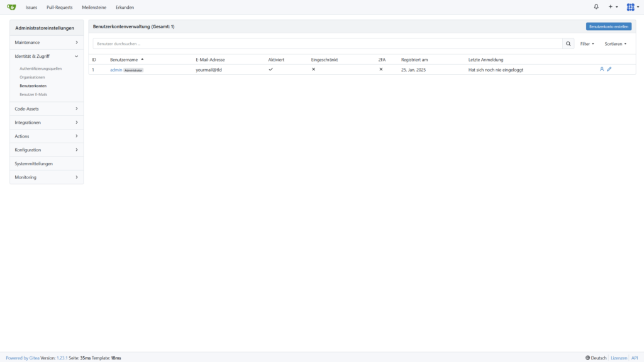Expand the Code-Assets section
This screenshot has height=362, width=644.
tap(47, 109)
